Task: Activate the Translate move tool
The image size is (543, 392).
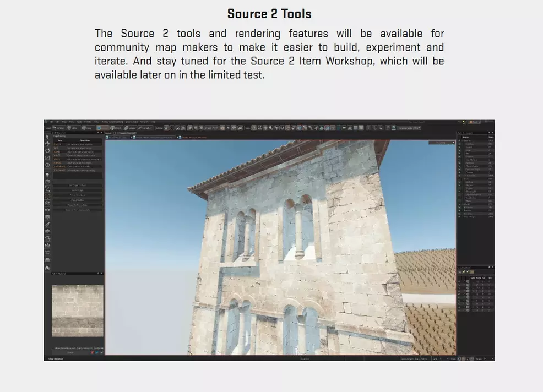Action: [x=47, y=143]
